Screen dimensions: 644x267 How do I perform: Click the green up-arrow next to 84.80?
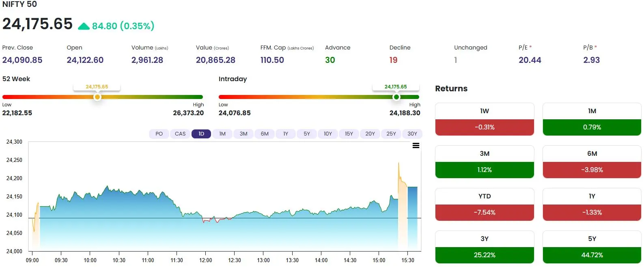84,26
